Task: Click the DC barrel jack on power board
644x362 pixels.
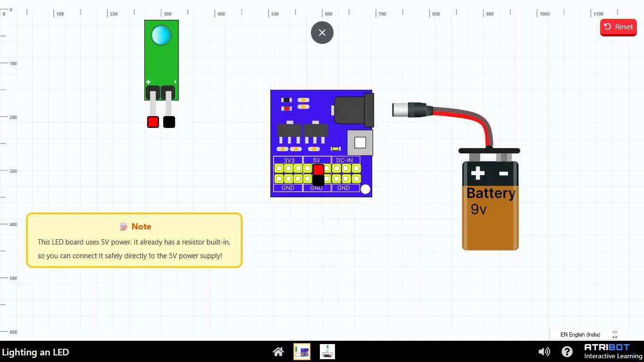Action: (x=354, y=111)
